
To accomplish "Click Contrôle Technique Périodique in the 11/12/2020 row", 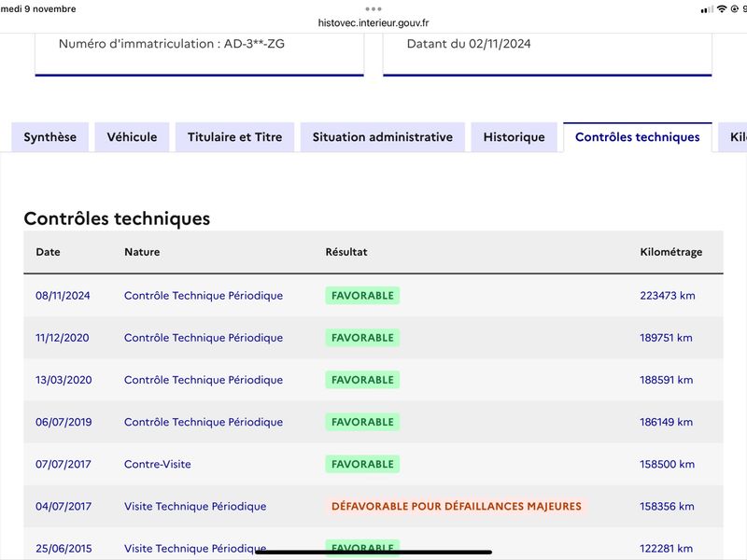I will pos(204,338).
